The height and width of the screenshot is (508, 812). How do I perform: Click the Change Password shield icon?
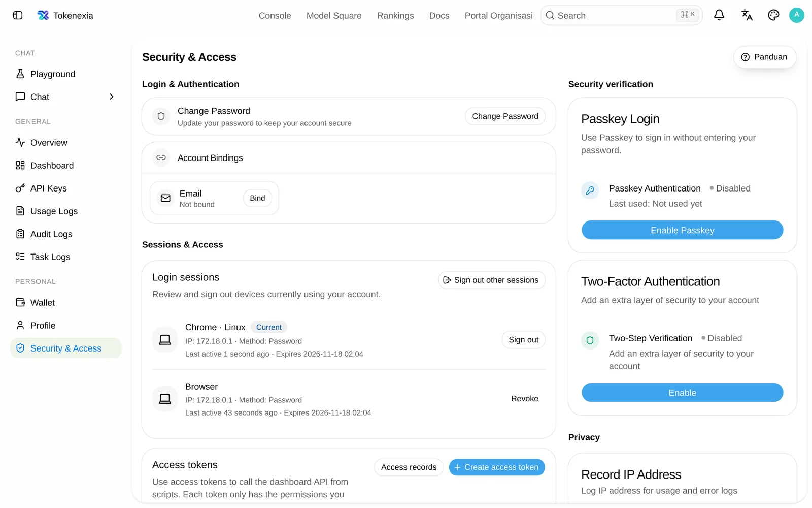[x=161, y=116]
